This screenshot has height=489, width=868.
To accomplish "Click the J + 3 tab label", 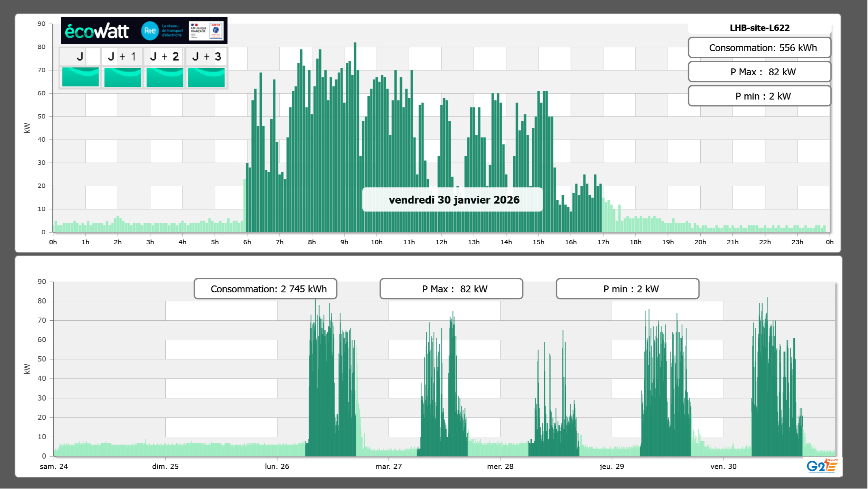I will 206,56.
